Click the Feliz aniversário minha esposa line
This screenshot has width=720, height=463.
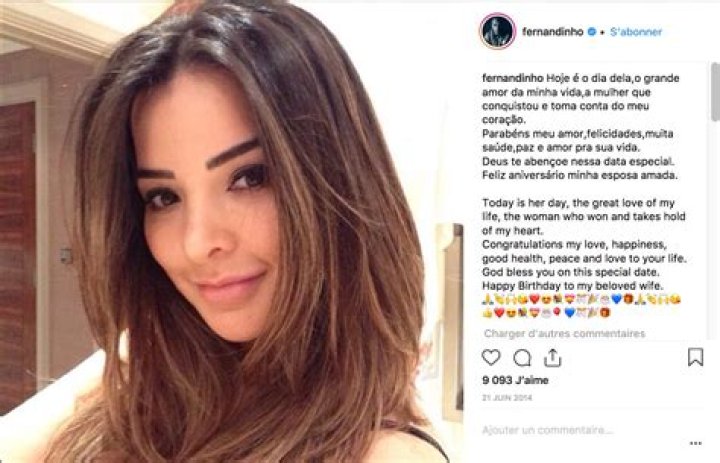pos(579,175)
